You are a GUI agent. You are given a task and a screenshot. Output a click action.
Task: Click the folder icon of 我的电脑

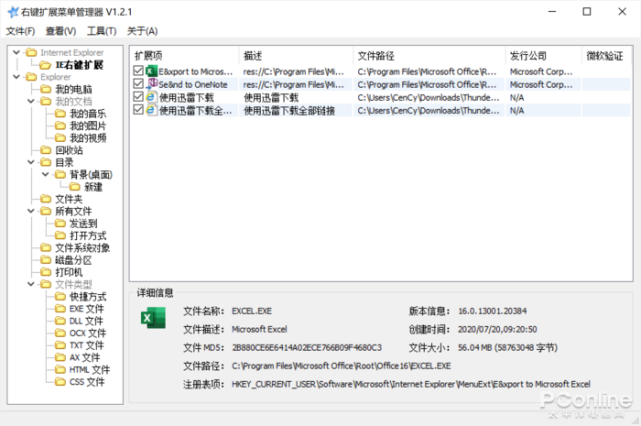(x=46, y=89)
